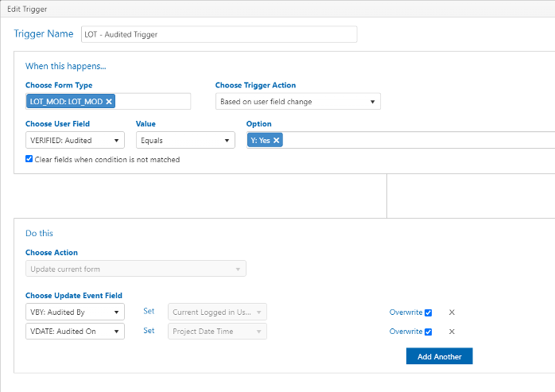The width and height of the screenshot is (555, 392).
Task: Click the empty Choose Form Type input area
Action: click(x=153, y=102)
